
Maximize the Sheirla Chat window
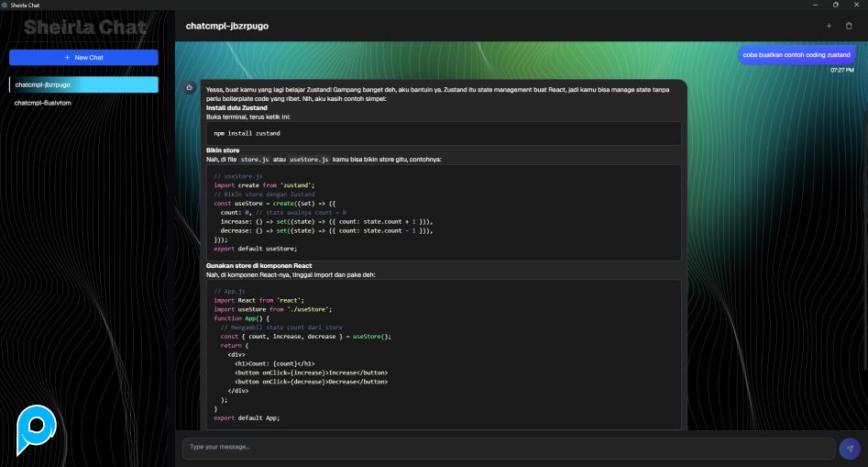tap(835, 5)
